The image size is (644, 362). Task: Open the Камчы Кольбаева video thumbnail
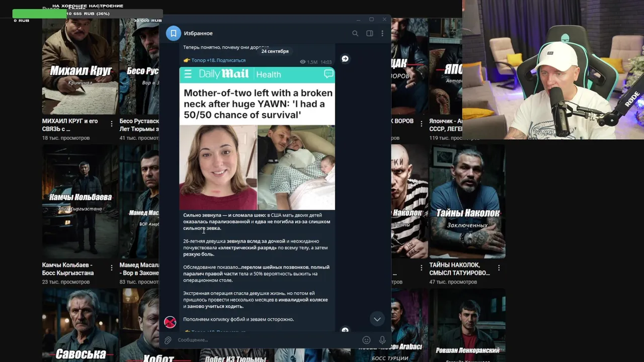[80, 201]
